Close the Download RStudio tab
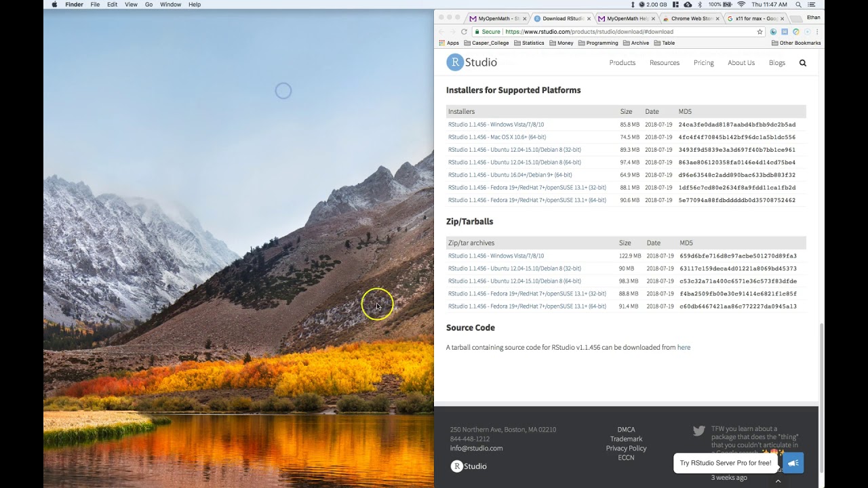868x488 pixels. pyautogui.click(x=589, y=18)
